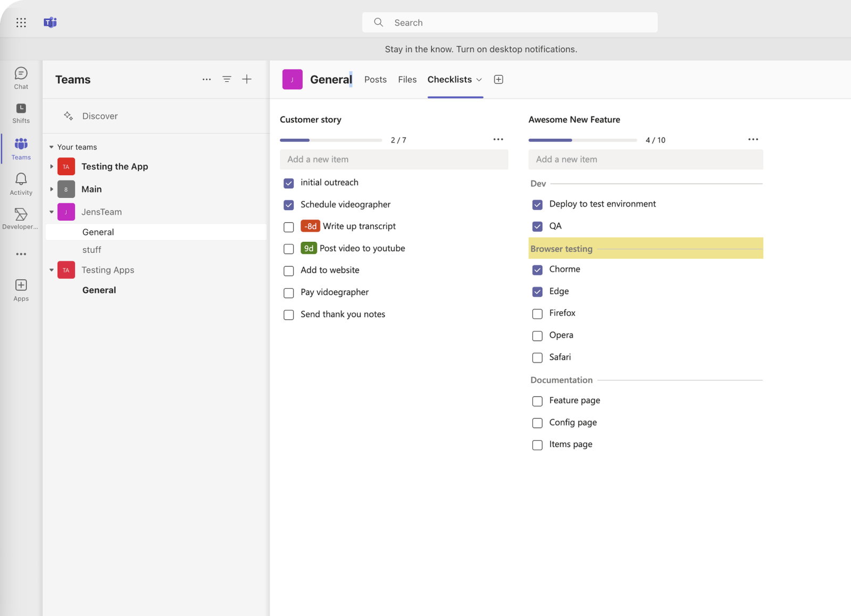This screenshot has width=851, height=616.
Task: Click the Customer story progress bar
Action: pos(331,140)
